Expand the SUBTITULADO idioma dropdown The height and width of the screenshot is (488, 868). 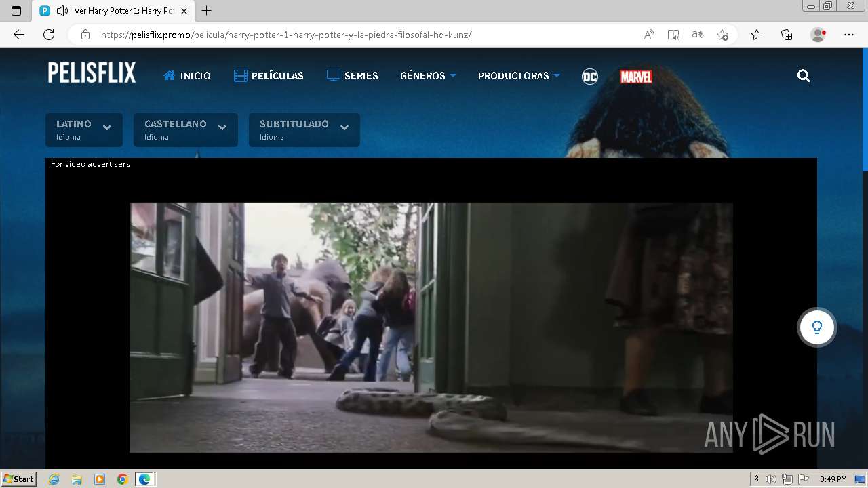click(x=304, y=129)
